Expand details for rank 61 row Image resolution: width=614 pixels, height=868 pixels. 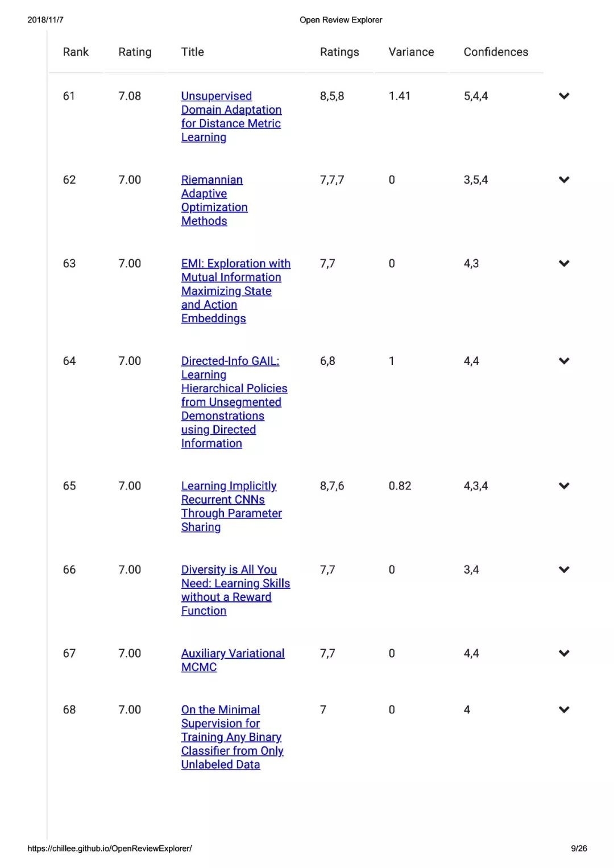click(564, 96)
